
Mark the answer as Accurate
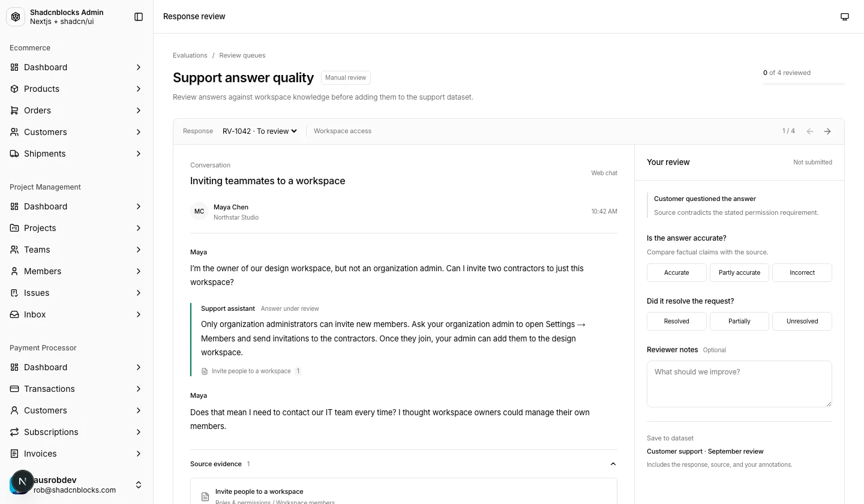point(677,272)
